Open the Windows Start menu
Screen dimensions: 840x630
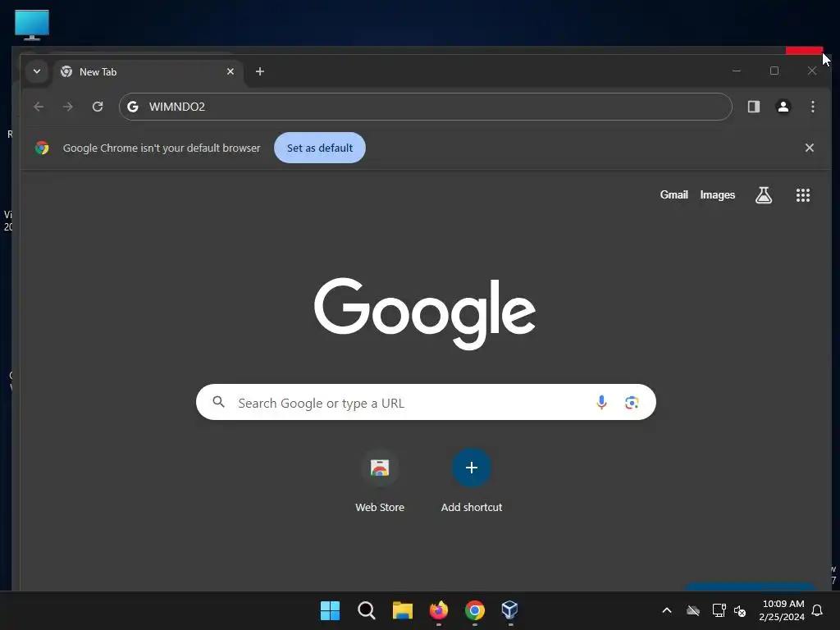pyautogui.click(x=330, y=610)
